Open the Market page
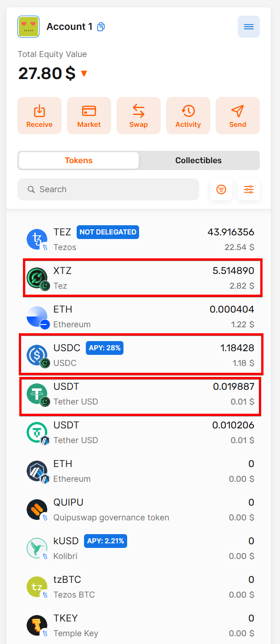 coord(89,115)
